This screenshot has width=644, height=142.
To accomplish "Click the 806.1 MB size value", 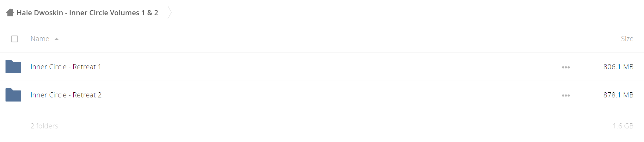I will (x=618, y=67).
